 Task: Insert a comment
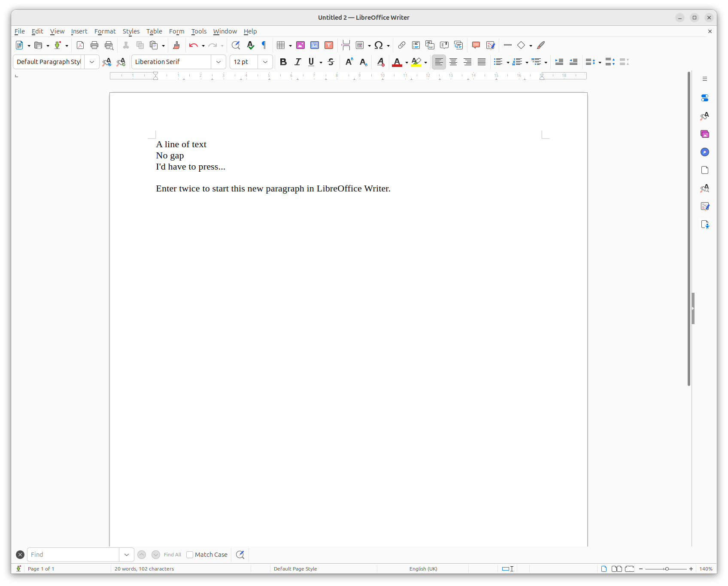click(476, 45)
